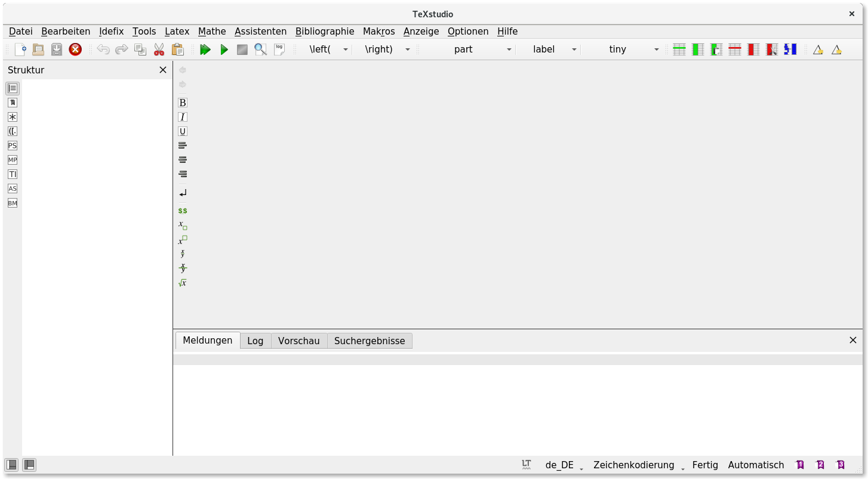Click the align right icon in the editor sidebar
This screenshot has width=868, height=479.
(183, 174)
